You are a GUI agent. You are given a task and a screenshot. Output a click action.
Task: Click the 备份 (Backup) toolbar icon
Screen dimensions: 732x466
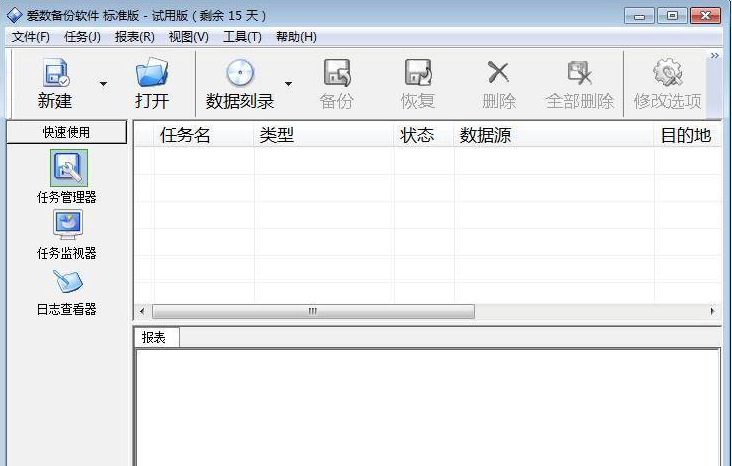(337, 73)
